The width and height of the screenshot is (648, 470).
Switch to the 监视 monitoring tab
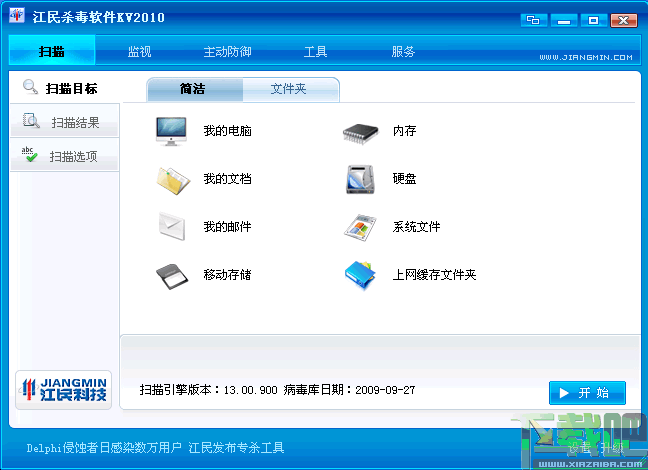[139, 52]
